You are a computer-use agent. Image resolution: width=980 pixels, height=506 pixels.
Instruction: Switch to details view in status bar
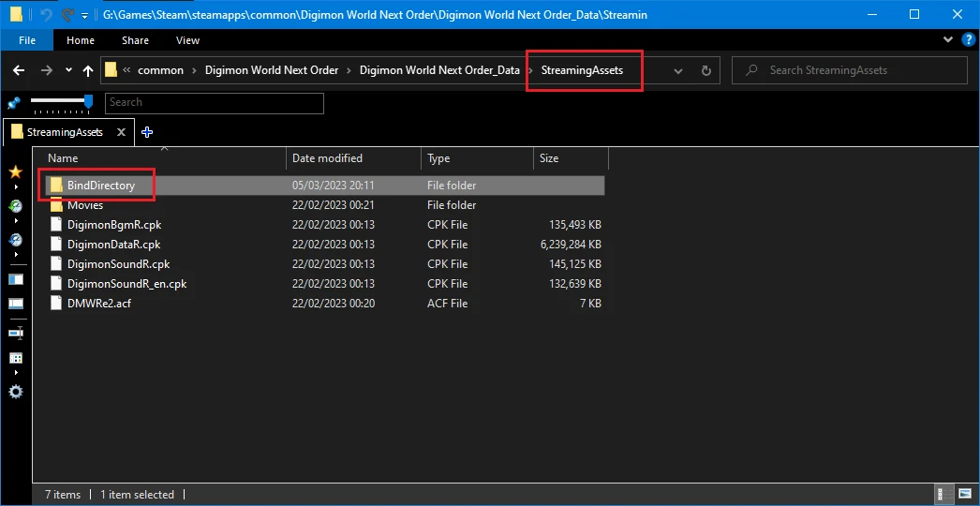pyautogui.click(x=943, y=494)
